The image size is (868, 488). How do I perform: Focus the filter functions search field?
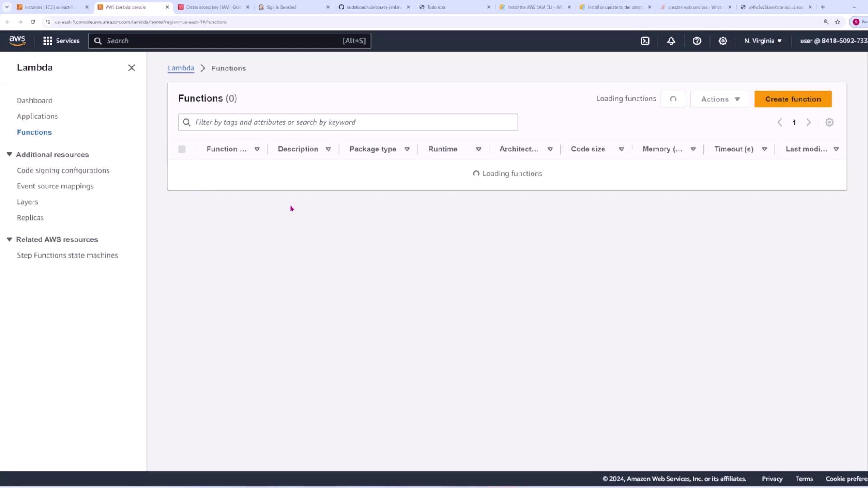point(353,122)
